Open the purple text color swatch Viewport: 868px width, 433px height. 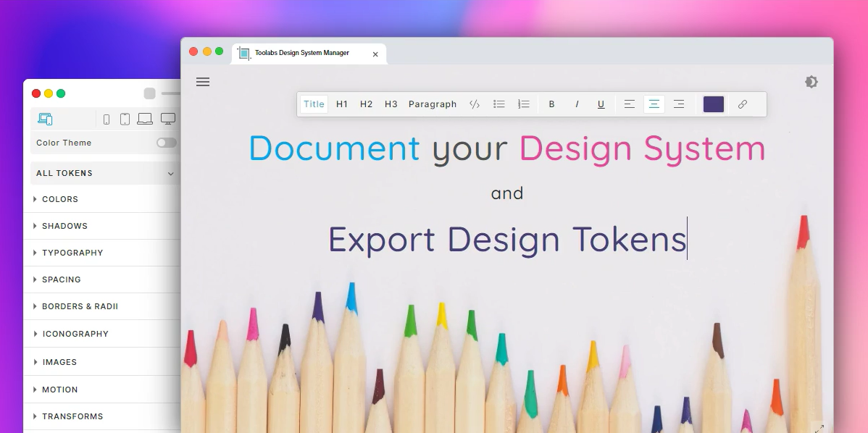(x=713, y=104)
